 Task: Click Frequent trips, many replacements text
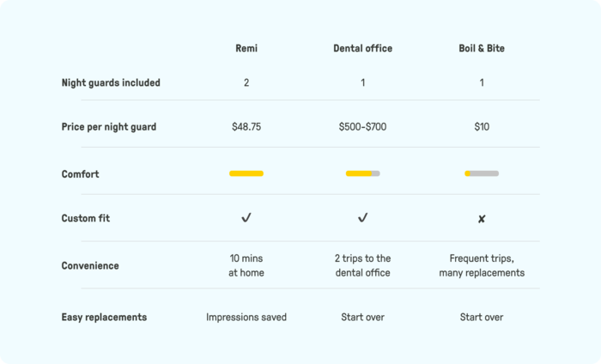coord(482,265)
